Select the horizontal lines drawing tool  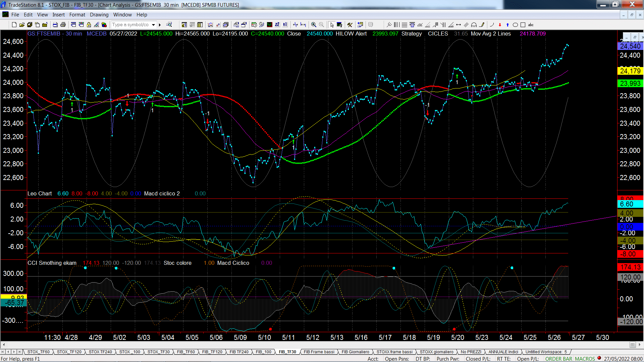point(405,25)
